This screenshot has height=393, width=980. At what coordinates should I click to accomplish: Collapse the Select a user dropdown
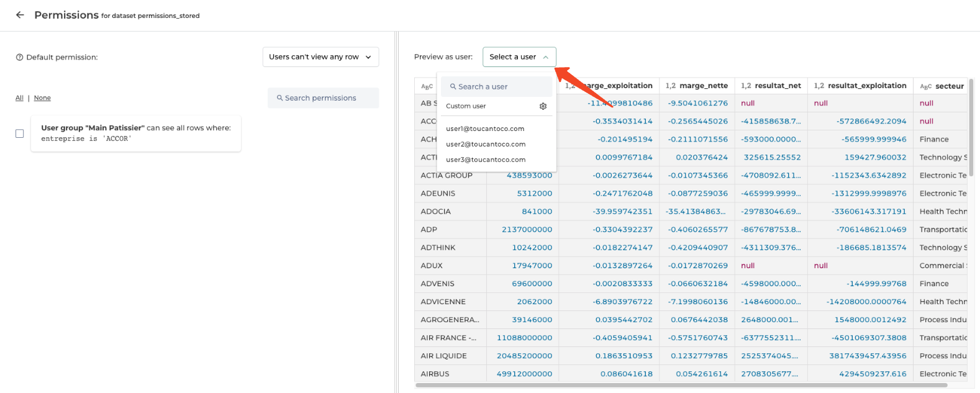click(519, 57)
